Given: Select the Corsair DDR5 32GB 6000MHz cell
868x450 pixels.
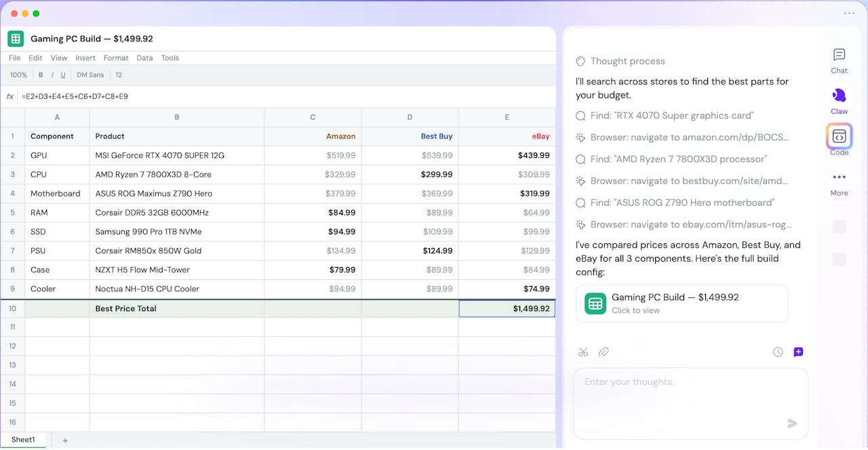Looking at the screenshot, I should pyautogui.click(x=177, y=212).
